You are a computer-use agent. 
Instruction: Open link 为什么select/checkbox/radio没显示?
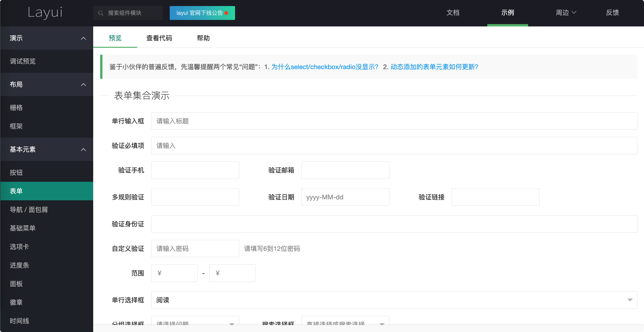(x=325, y=67)
